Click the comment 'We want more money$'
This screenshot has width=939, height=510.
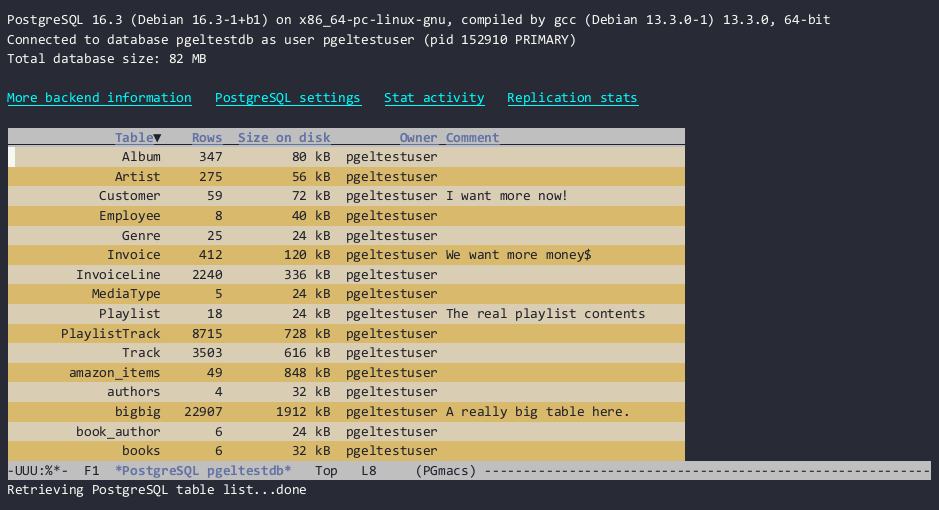tap(519, 255)
